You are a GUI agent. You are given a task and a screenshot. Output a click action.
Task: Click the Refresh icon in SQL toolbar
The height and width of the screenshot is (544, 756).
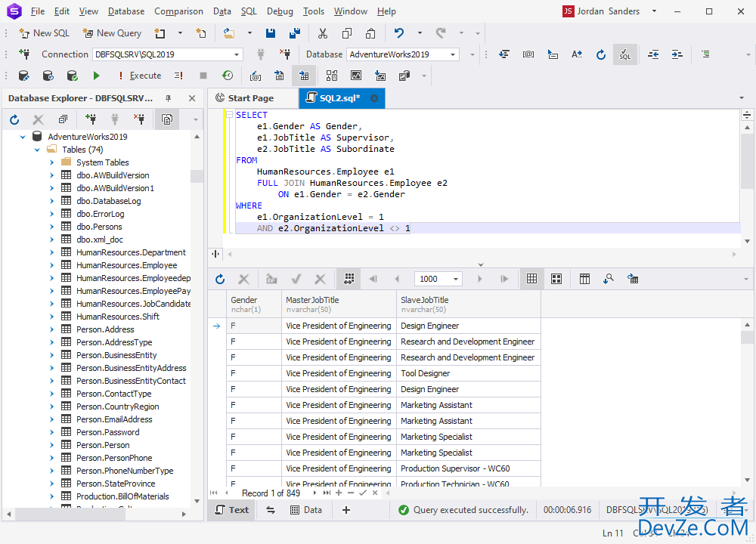coord(601,54)
